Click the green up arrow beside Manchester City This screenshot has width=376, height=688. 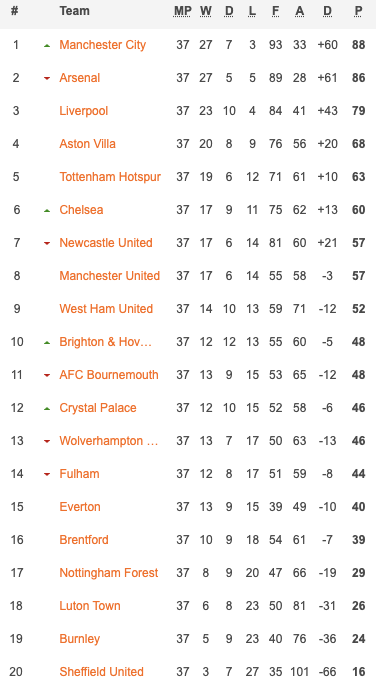47,45
